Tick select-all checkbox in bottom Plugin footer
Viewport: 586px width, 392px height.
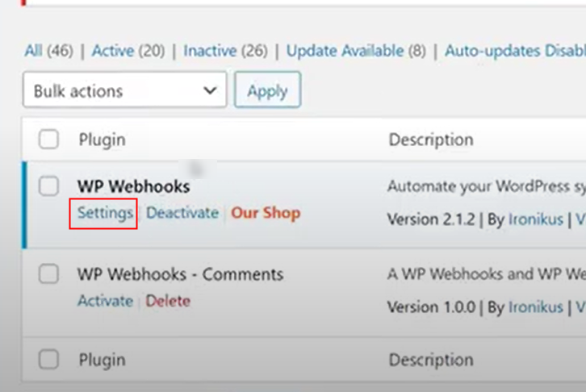point(48,360)
